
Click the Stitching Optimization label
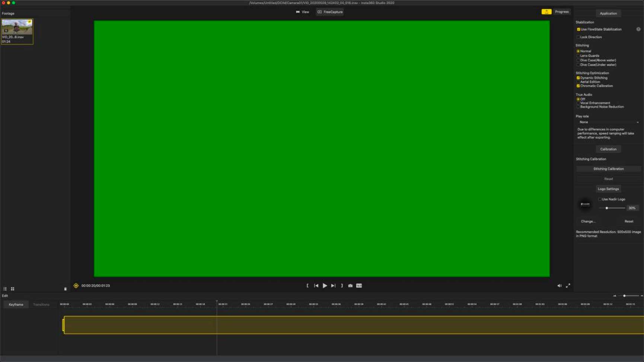click(x=592, y=73)
